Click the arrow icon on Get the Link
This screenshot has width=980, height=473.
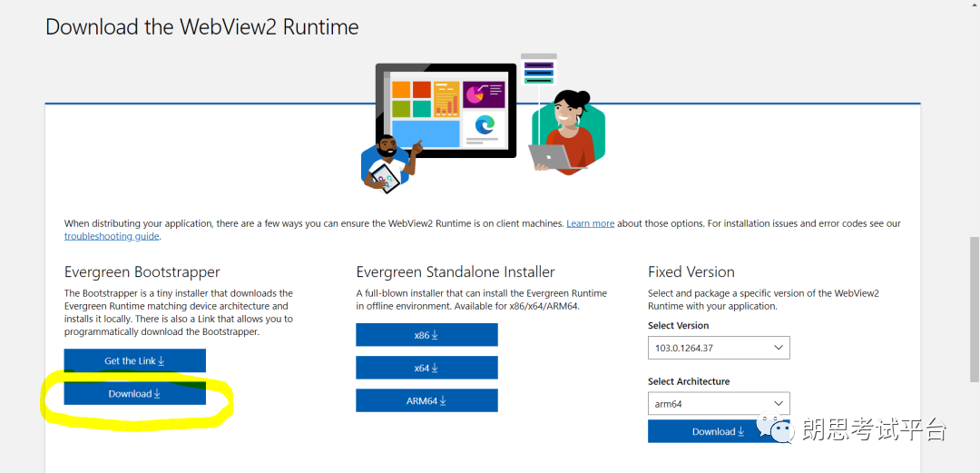(162, 361)
